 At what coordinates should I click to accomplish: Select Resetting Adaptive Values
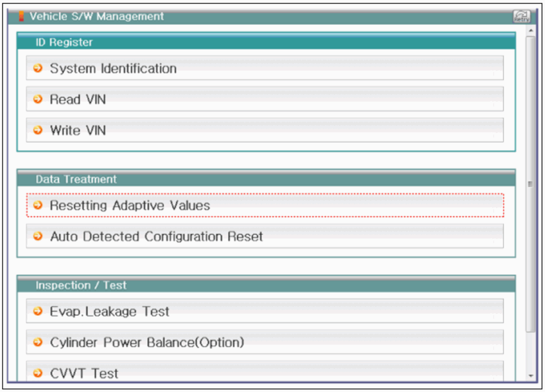(x=130, y=206)
